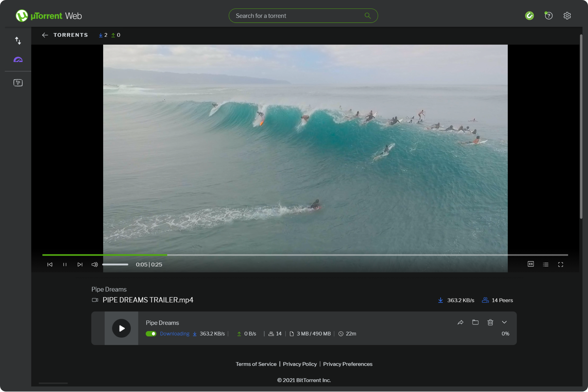Open the player playlist menu
The height and width of the screenshot is (392, 588).
[x=546, y=264]
